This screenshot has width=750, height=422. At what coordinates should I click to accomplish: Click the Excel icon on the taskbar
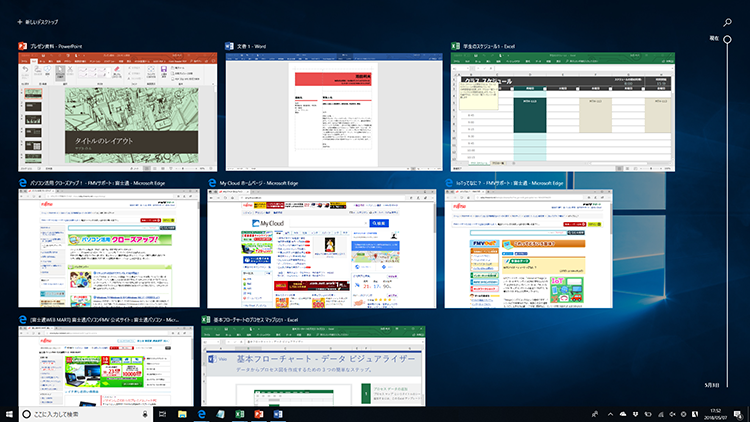click(x=240, y=413)
